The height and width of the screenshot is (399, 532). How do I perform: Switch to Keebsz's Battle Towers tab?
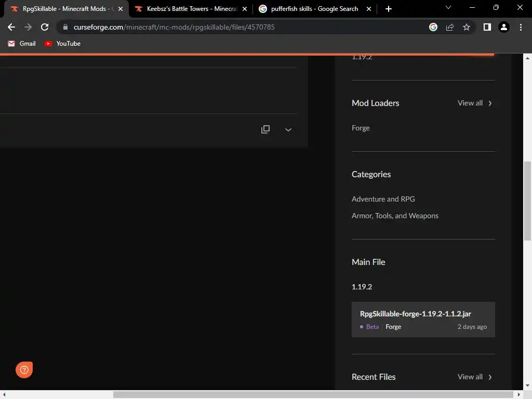(x=191, y=9)
